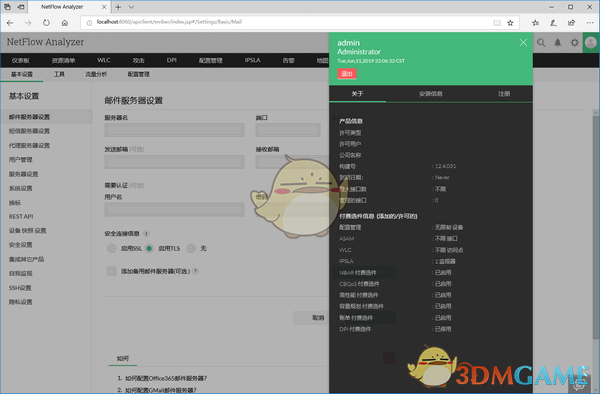The width and height of the screenshot is (600, 394).
Task: Add page to favorites star icon
Action: coord(510,23)
